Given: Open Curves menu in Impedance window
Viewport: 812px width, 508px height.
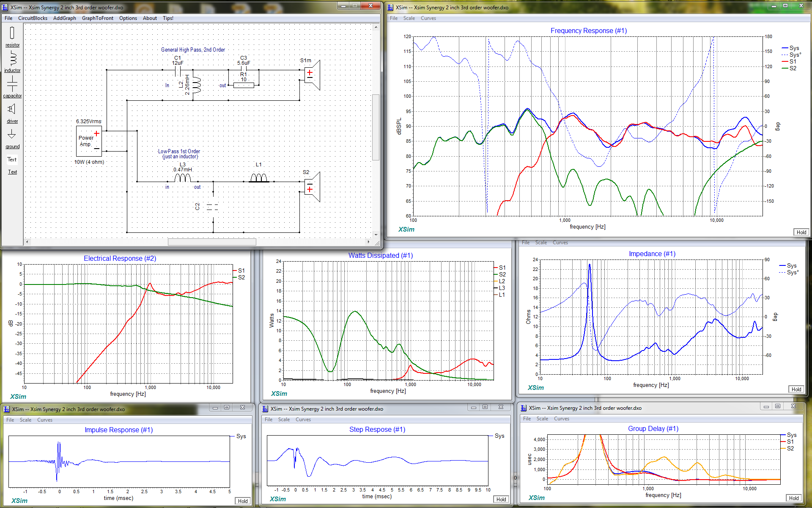Looking at the screenshot, I should (x=560, y=243).
